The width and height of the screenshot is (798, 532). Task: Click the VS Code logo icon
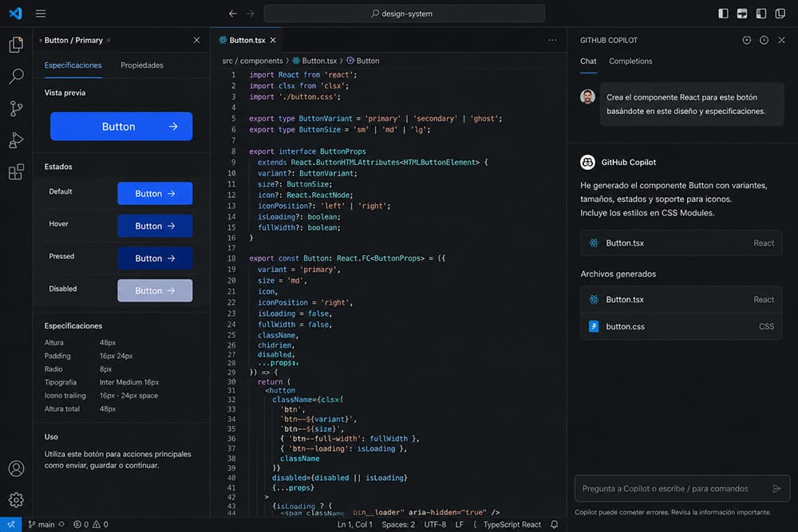point(15,14)
